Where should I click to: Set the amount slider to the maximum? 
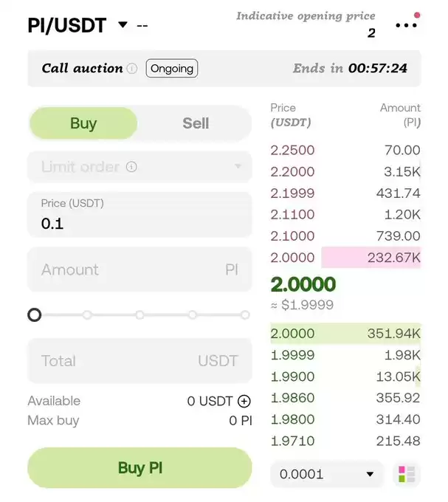click(x=245, y=315)
